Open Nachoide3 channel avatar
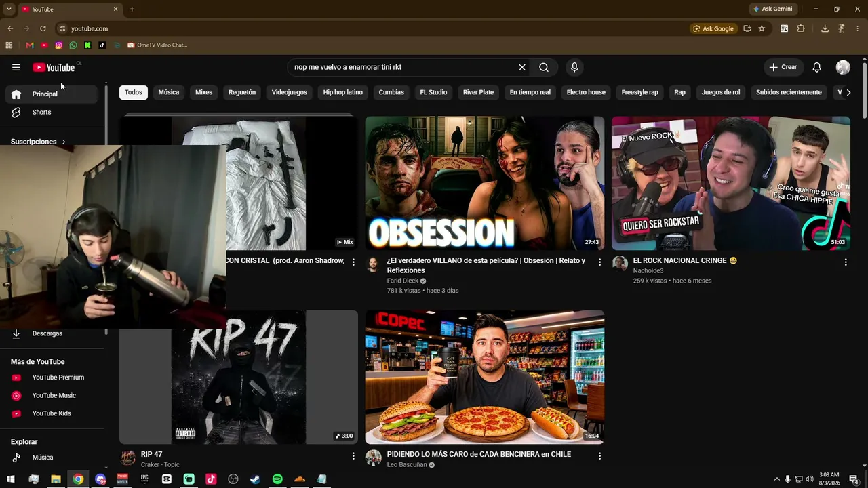The width and height of the screenshot is (868, 488). pos(620,264)
